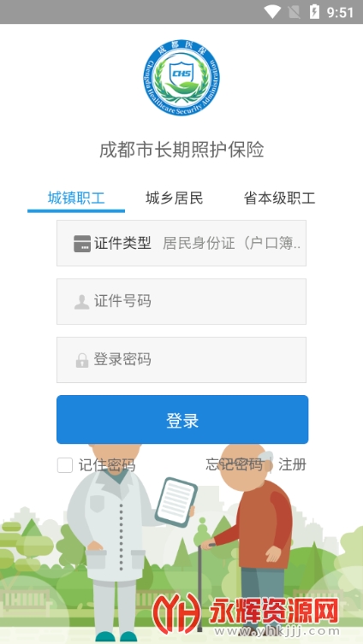Tap the 成都市长期照护保险 title text
Viewport: 363px width, 644px height.
[181, 150]
